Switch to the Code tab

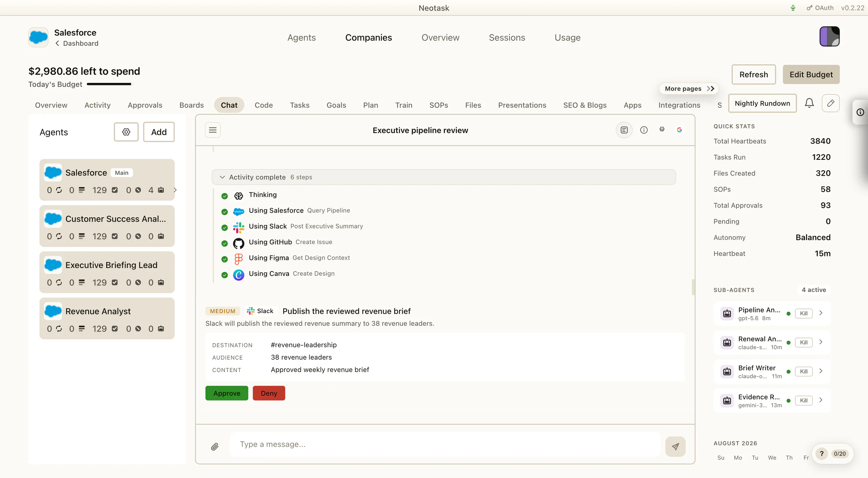click(263, 105)
